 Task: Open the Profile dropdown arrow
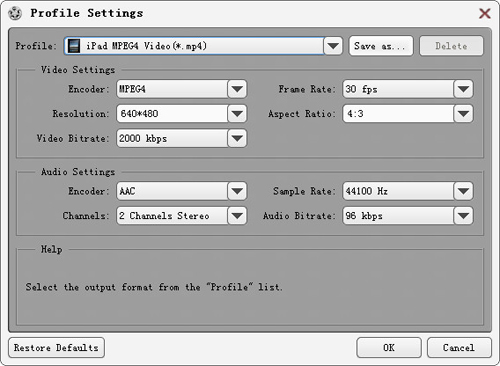click(333, 46)
